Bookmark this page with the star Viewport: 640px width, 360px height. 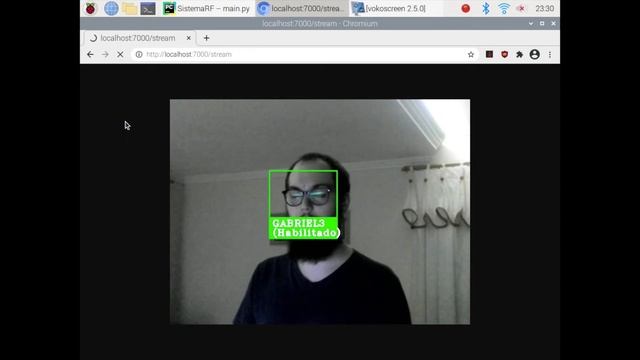[471, 54]
